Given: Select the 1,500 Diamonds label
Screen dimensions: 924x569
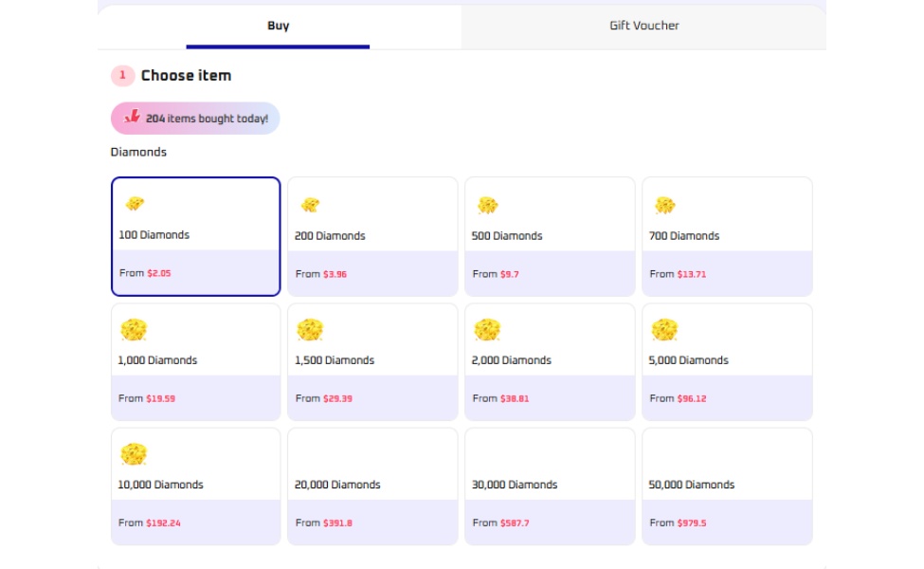Looking at the screenshot, I should tap(335, 360).
